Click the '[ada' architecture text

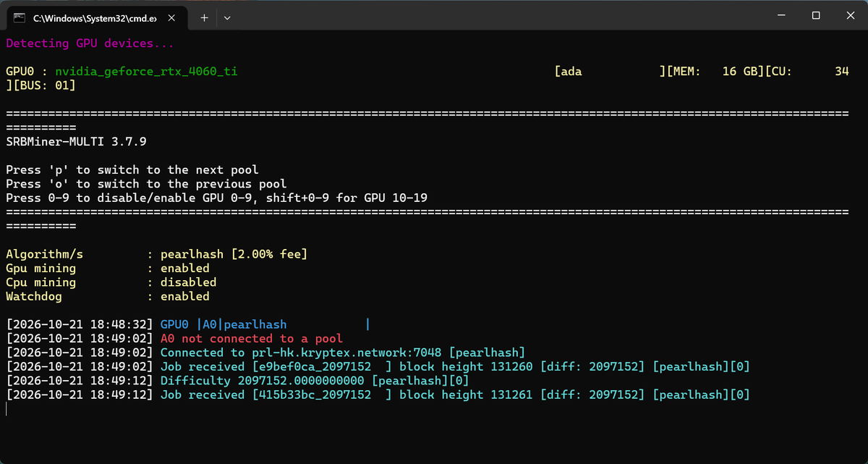pyautogui.click(x=569, y=72)
